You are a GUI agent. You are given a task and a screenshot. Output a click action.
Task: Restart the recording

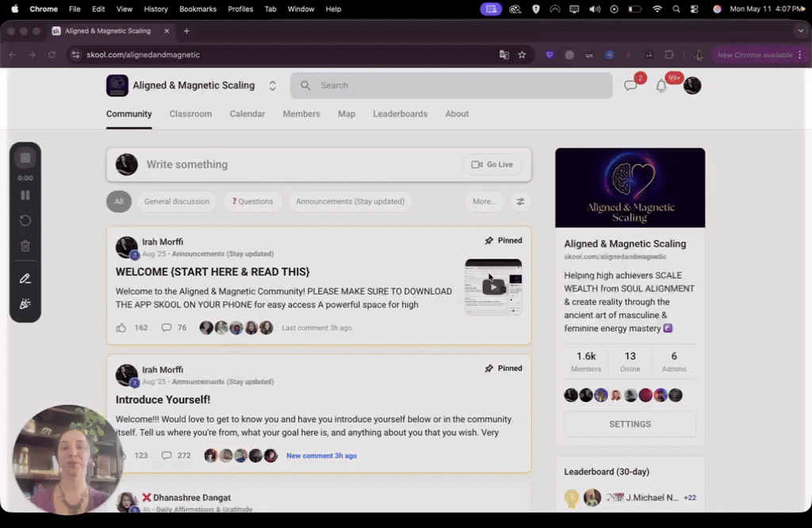click(25, 220)
